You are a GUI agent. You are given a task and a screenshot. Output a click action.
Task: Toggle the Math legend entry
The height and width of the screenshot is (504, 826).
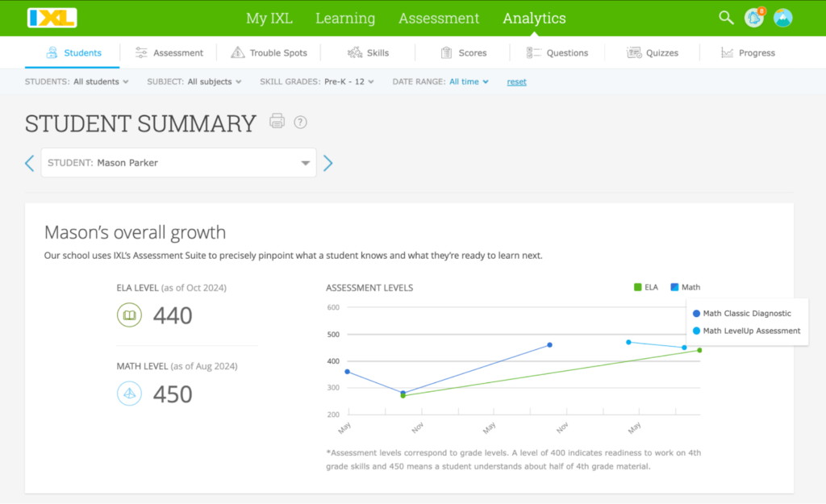point(686,287)
